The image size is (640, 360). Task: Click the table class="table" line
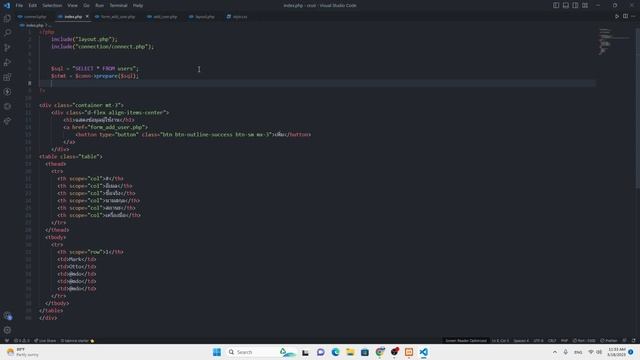(x=71, y=156)
